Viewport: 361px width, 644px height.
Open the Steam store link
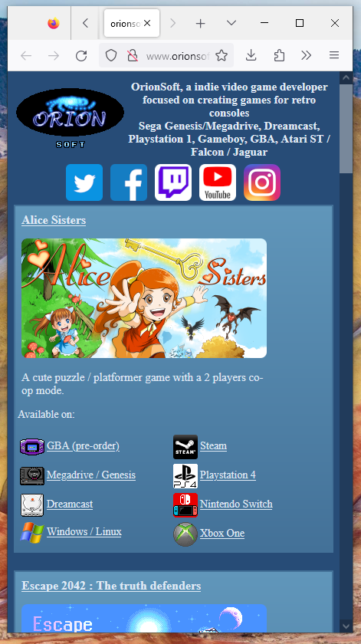(213, 445)
